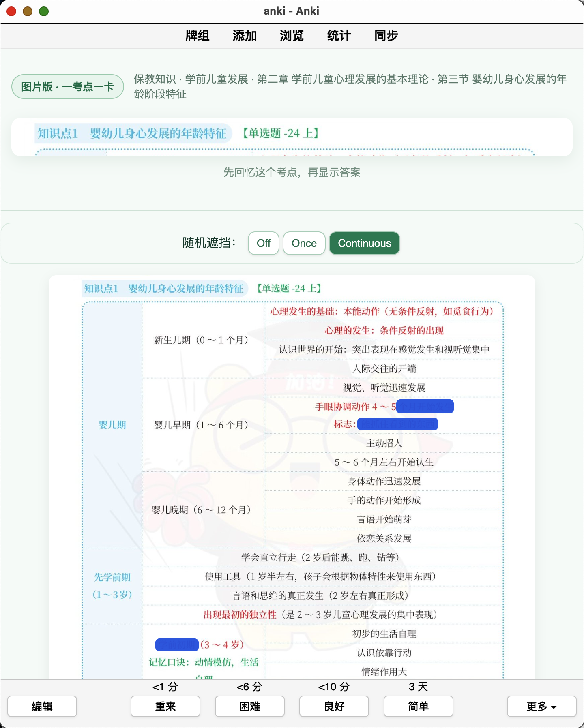The width and height of the screenshot is (584, 728).
Task: Click 人际交往的开端 row
Action: [384, 368]
